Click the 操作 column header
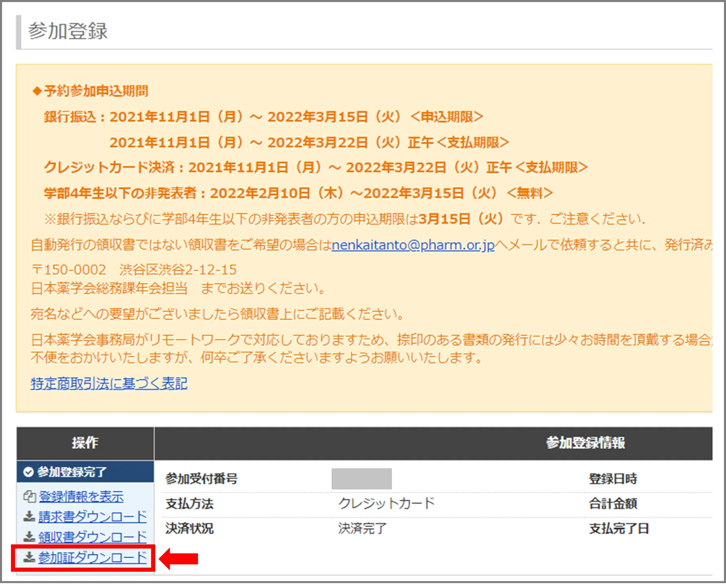The width and height of the screenshot is (726, 588). pos(85,443)
